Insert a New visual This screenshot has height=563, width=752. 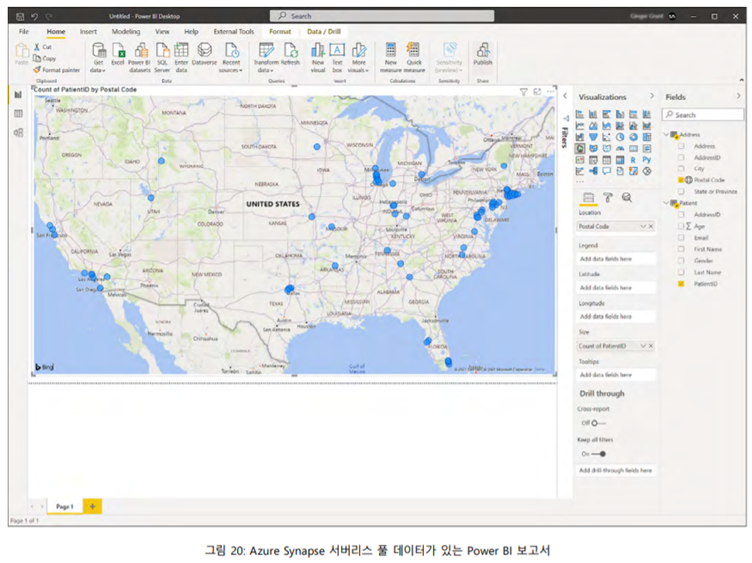[x=318, y=57]
